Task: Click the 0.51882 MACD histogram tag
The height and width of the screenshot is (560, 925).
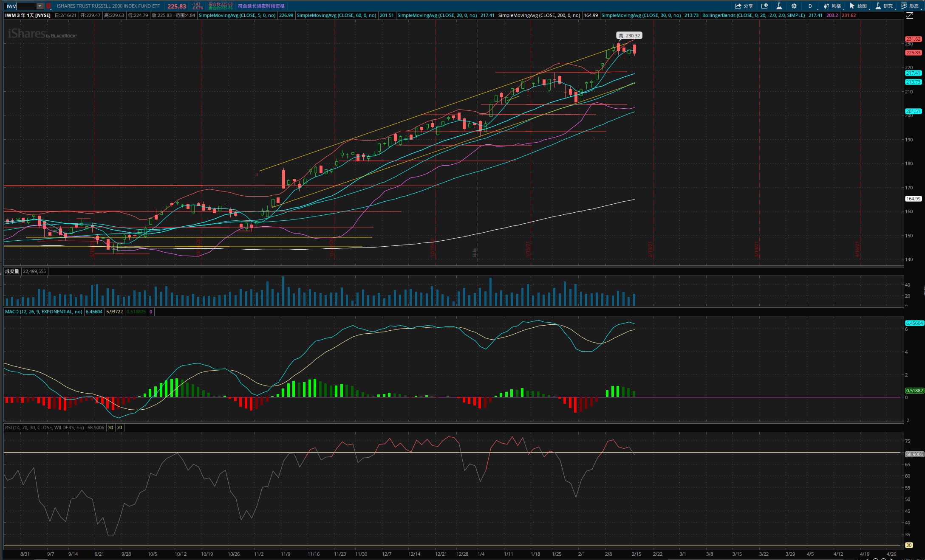Action: pyautogui.click(x=914, y=391)
